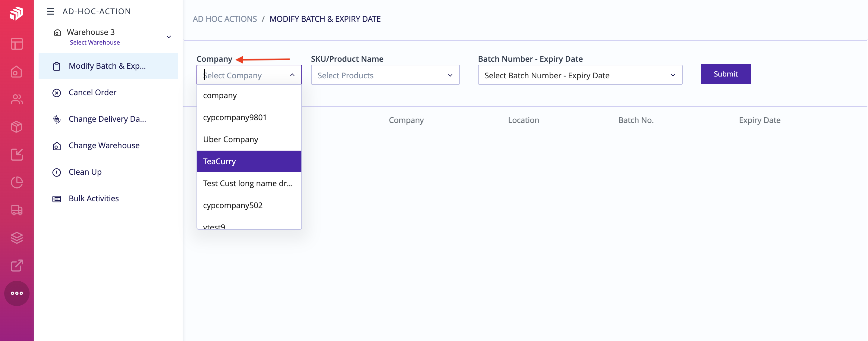Viewport: 868px width, 341px height.
Task: Click the Select Warehouse link
Action: (x=95, y=42)
